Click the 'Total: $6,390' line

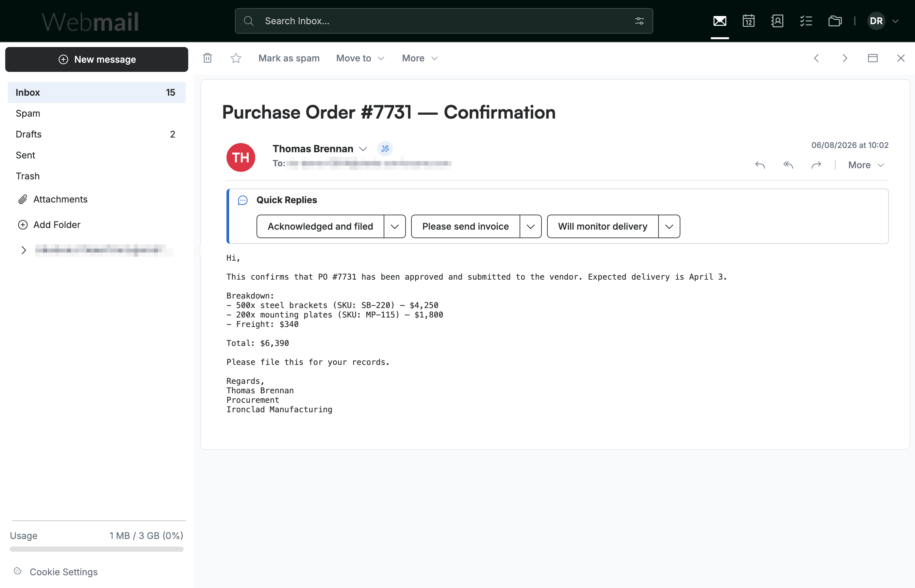coord(258,343)
